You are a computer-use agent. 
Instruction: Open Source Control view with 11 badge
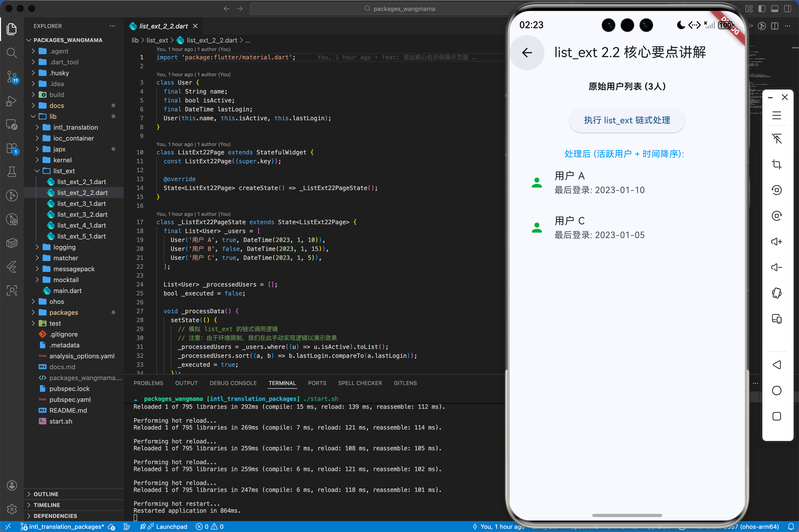coord(12,77)
